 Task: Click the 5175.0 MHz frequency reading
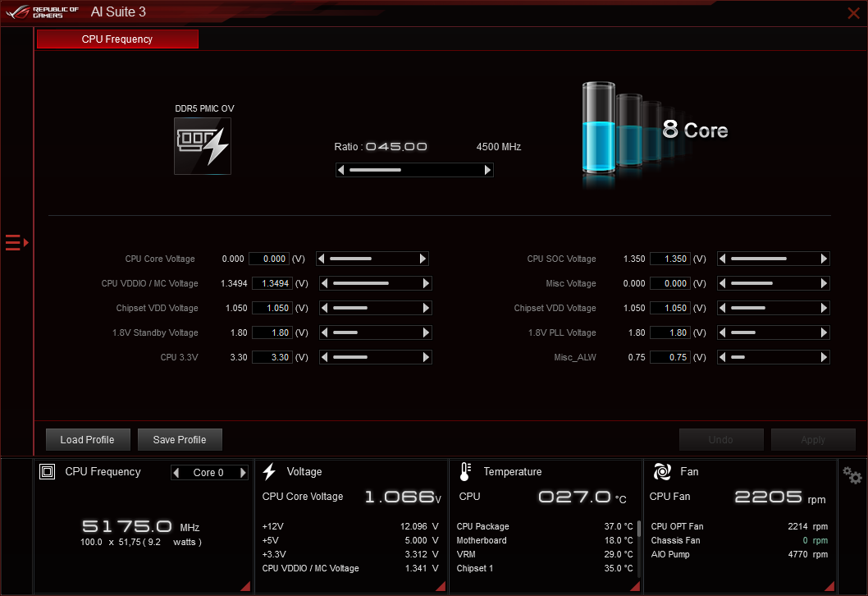click(x=140, y=526)
